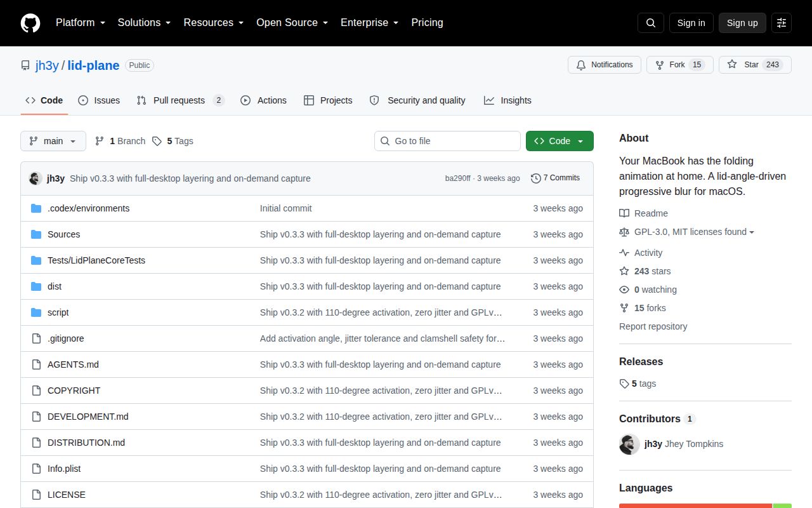812x508 pixels.
Task: View jh3y's avatar in the commit header
Action: pyautogui.click(x=36, y=178)
